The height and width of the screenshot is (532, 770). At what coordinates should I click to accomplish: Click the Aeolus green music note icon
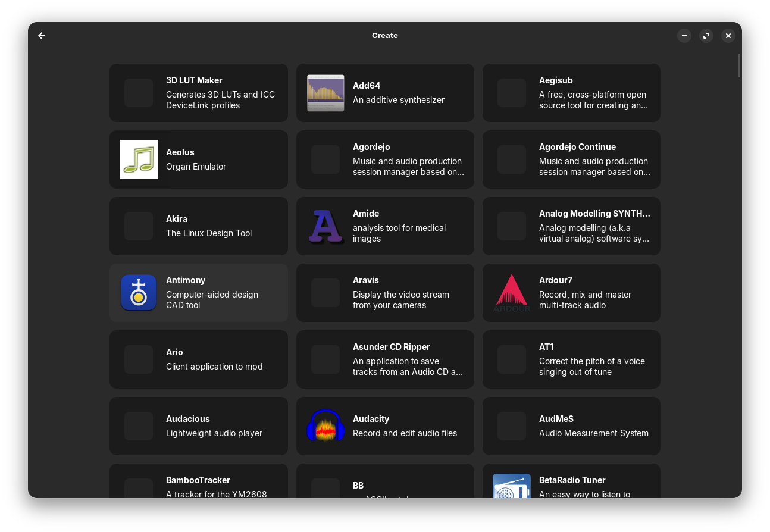click(x=139, y=159)
